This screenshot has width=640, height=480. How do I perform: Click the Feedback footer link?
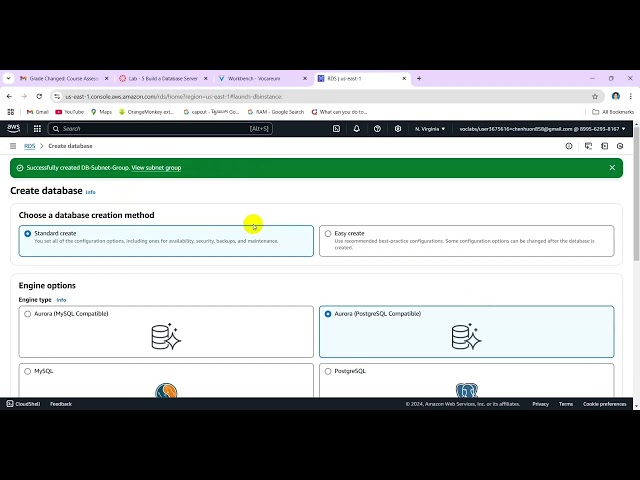(x=61, y=404)
